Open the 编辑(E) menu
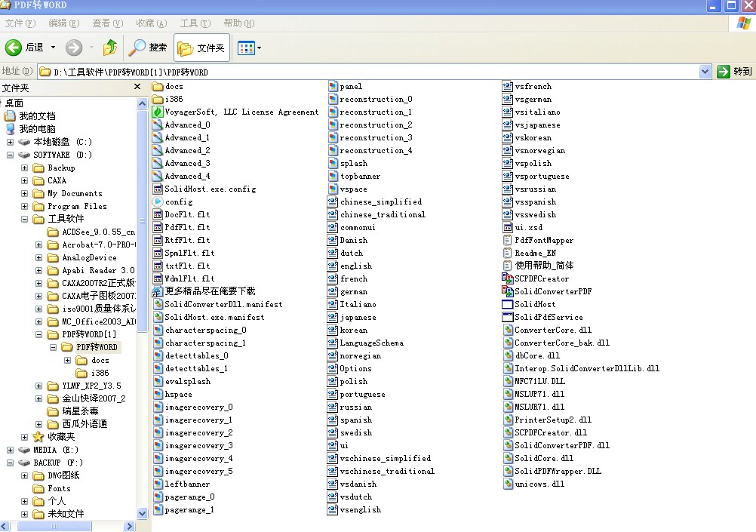 (x=64, y=23)
